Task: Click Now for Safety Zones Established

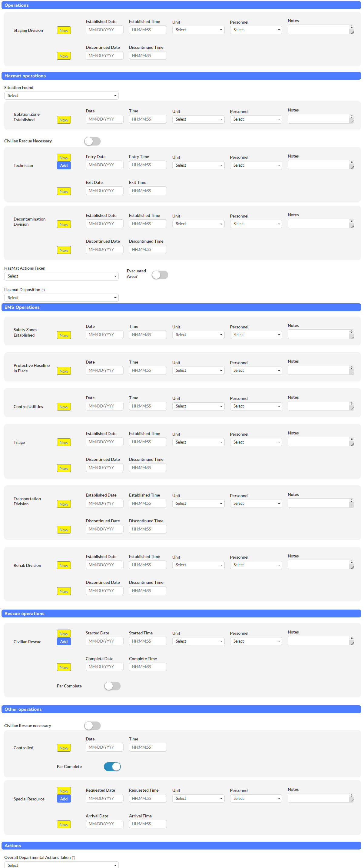Action: [64, 335]
